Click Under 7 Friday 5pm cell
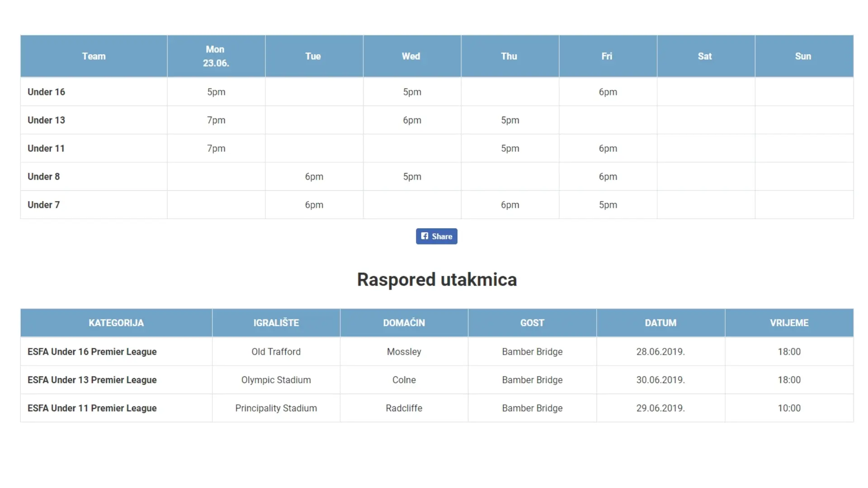The image size is (868, 488). pos(608,205)
